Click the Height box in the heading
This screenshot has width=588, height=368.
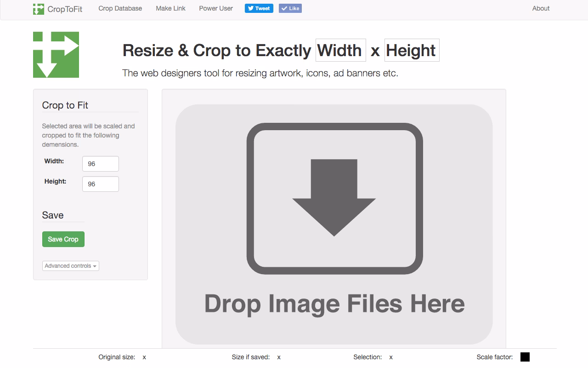click(412, 50)
